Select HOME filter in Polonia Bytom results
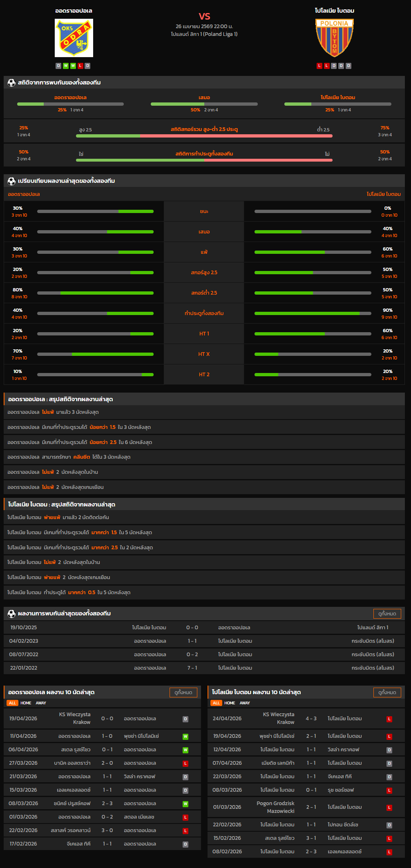 [x=230, y=703]
